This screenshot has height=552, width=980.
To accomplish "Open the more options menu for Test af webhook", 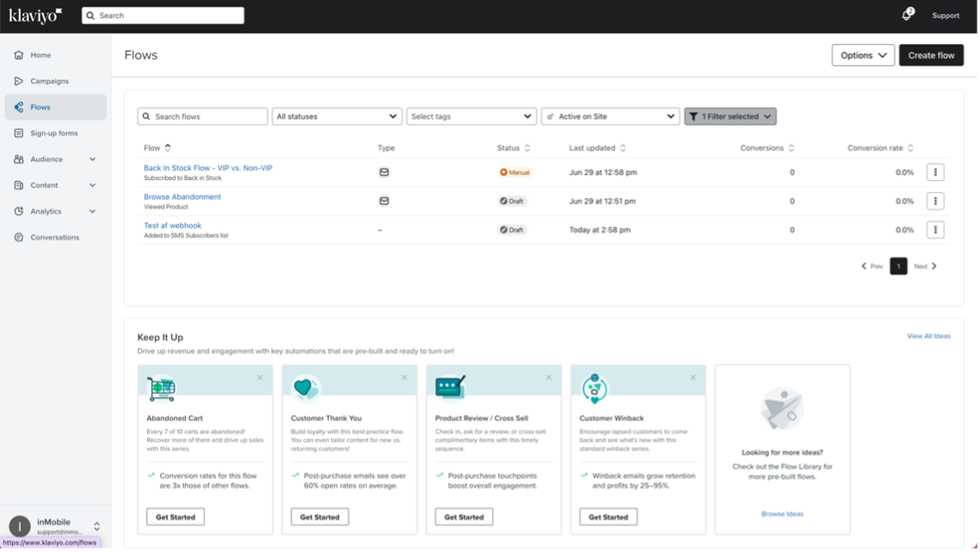I will (x=935, y=230).
